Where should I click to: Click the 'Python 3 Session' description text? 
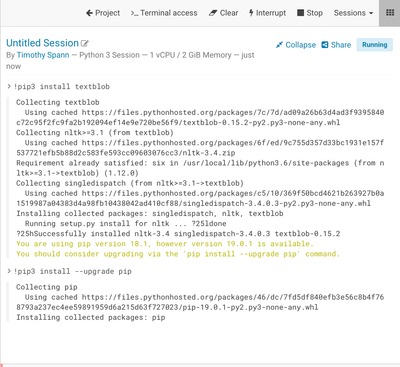coord(109,55)
